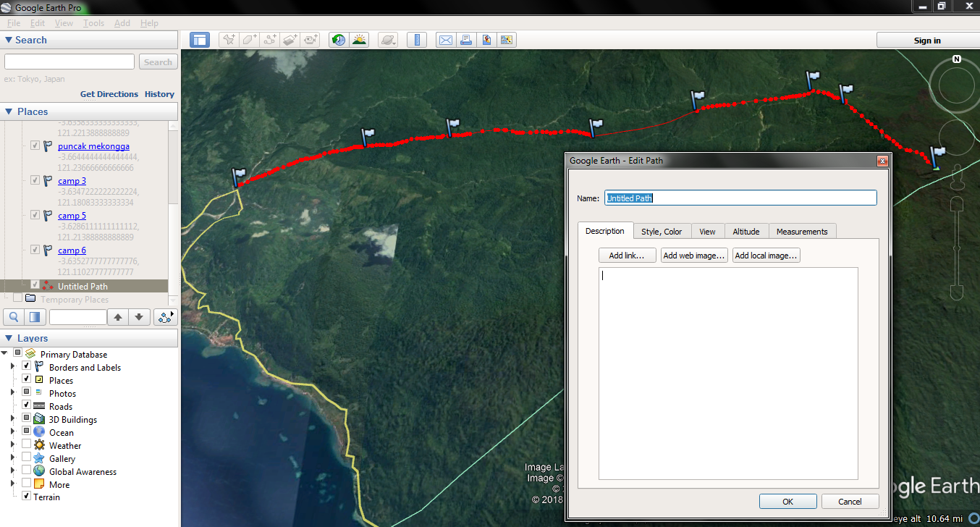Show historical imagery clock icon
The height and width of the screenshot is (527, 980).
[338, 40]
